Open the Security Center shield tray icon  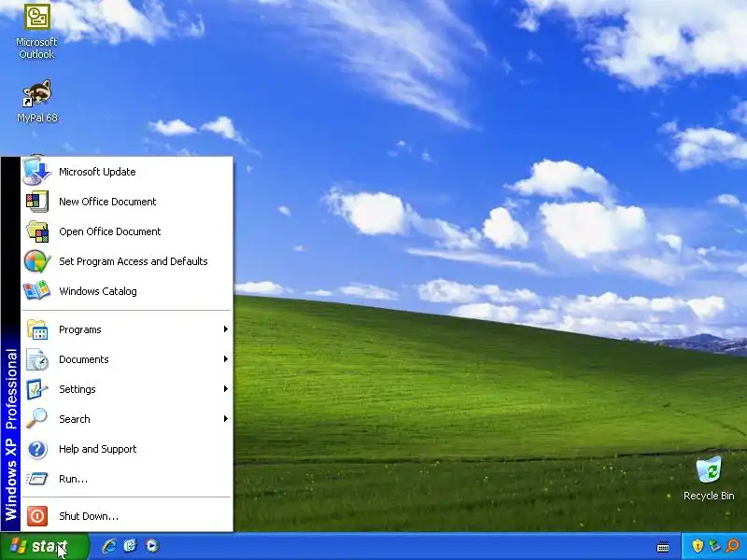point(697,546)
